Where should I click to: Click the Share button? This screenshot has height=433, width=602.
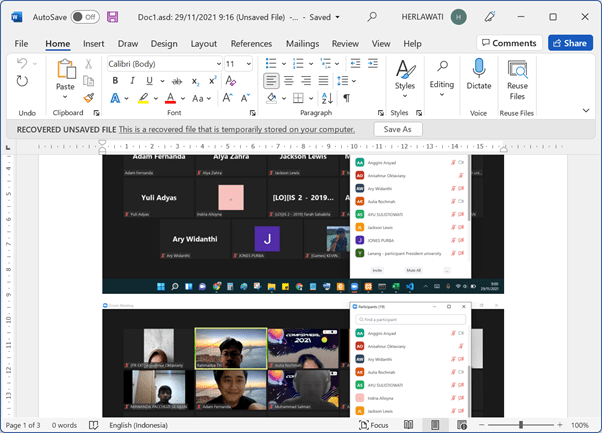[x=570, y=43]
